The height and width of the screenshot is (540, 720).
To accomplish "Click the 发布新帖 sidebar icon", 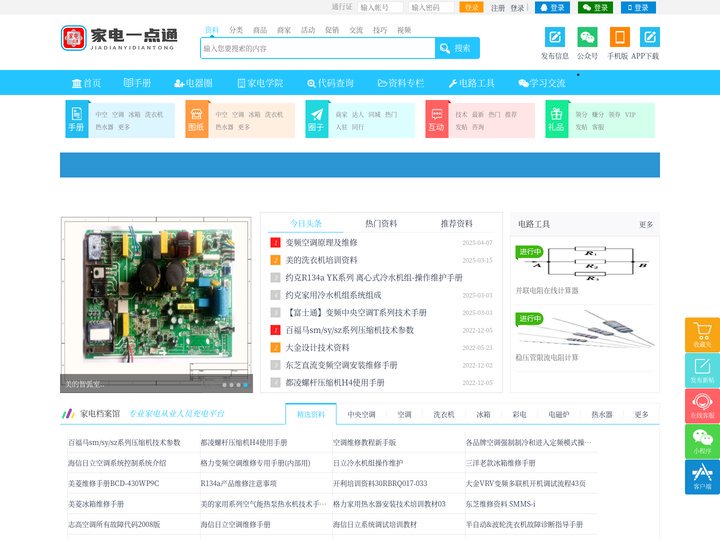I will click(x=703, y=370).
